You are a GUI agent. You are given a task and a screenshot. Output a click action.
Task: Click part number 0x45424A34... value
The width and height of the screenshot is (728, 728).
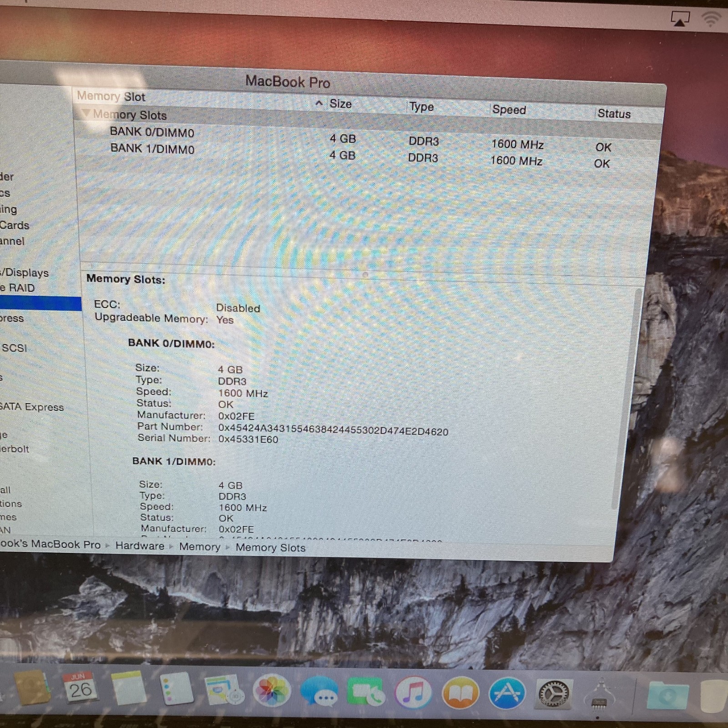click(x=333, y=430)
